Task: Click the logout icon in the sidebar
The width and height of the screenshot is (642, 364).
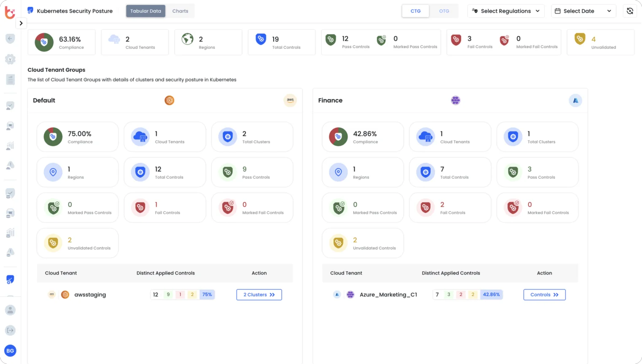Action: (x=10, y=330)
